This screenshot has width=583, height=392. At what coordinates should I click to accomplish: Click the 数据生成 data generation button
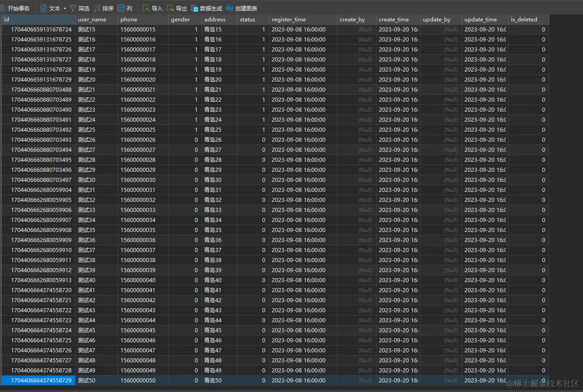[x=206, y=8]
